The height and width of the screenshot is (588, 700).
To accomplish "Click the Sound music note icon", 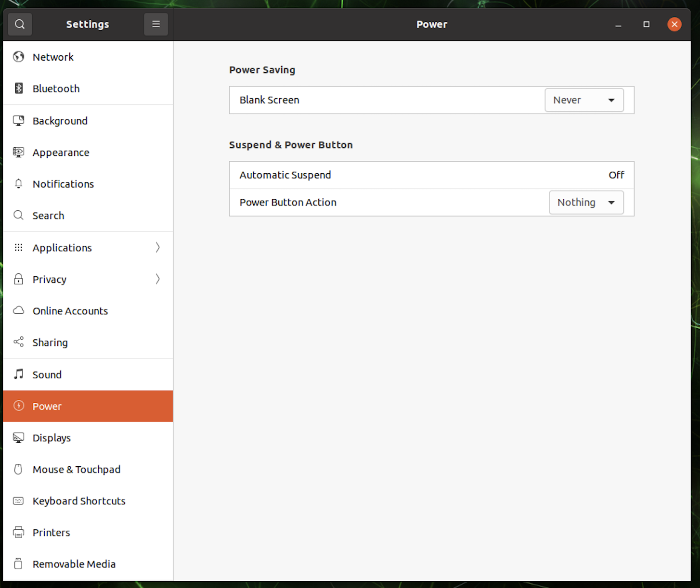I will [x=19, y=374].
